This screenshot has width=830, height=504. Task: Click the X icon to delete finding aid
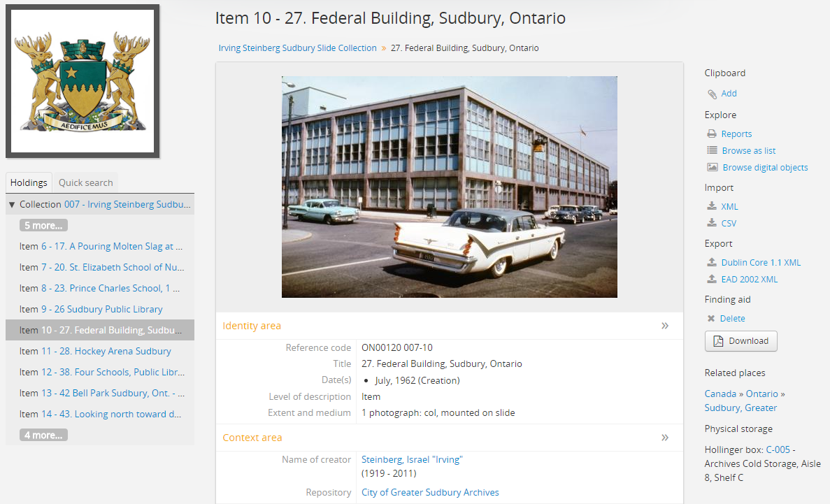click(711, 319)
